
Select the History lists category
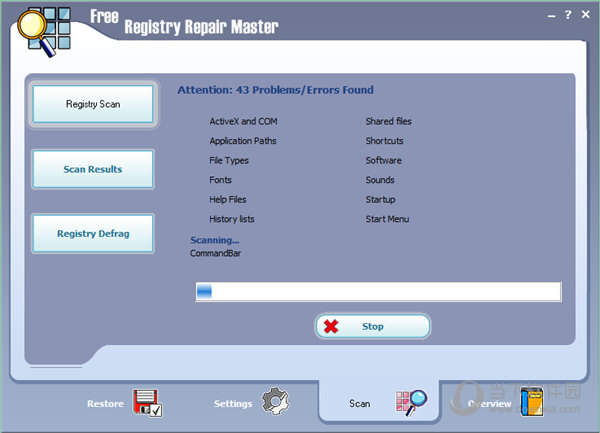[x=232, y=219]
